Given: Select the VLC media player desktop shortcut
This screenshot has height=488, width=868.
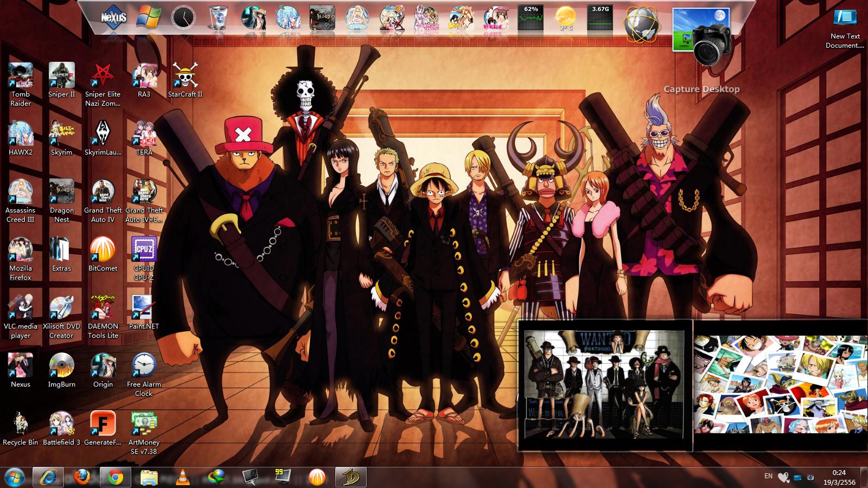Looking at the screenshot, I should [21, 316].
